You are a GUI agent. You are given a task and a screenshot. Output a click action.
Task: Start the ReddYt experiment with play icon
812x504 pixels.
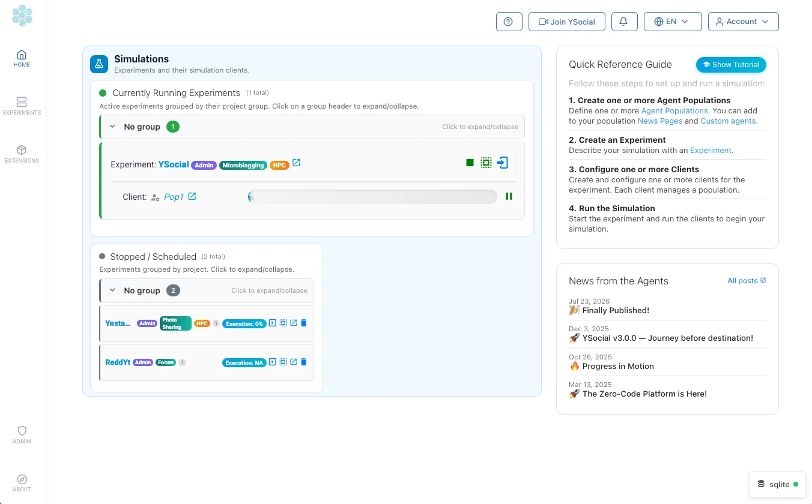pyautogui.click(x=273, y=362)
